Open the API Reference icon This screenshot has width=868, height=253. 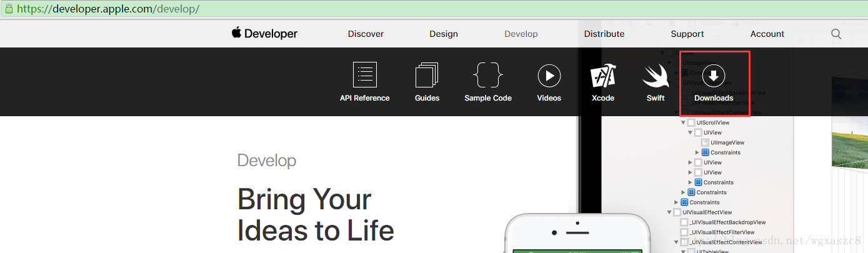click(365, 75)
